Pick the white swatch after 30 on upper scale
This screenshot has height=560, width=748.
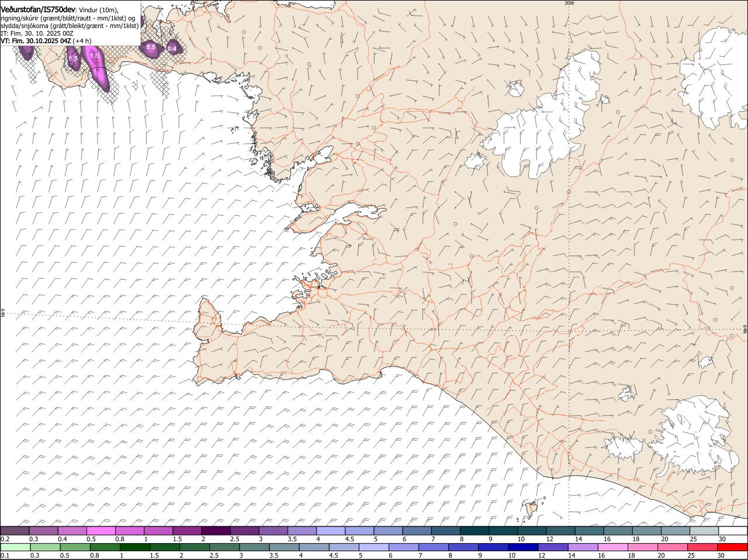click(733, 531)
